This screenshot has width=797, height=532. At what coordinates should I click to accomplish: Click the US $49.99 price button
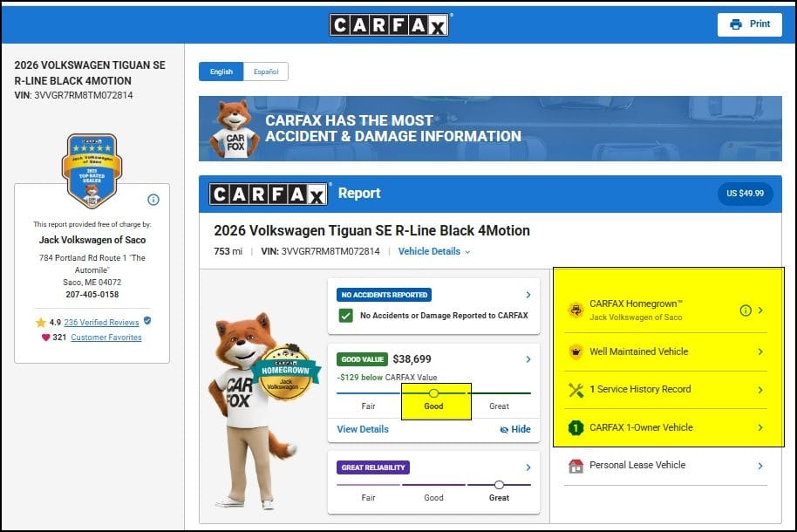pos(746,194)
